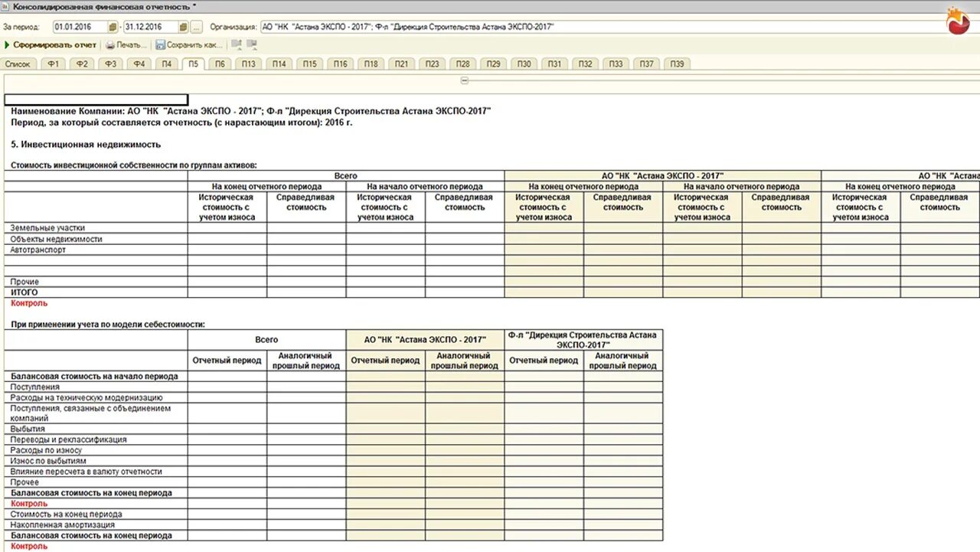Collapse the report header with the minus button
Viewport: 980px width, 552px height.
click(465, 80)
